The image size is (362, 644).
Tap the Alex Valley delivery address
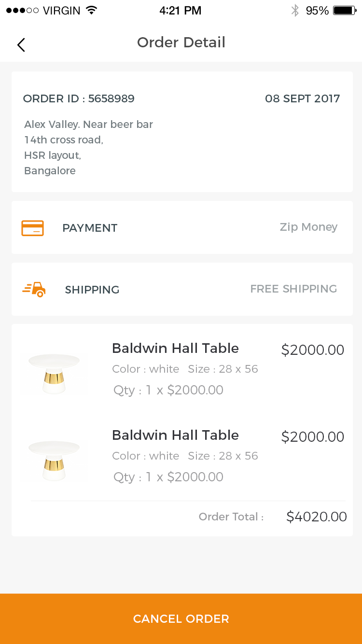[x=88, y=147]
